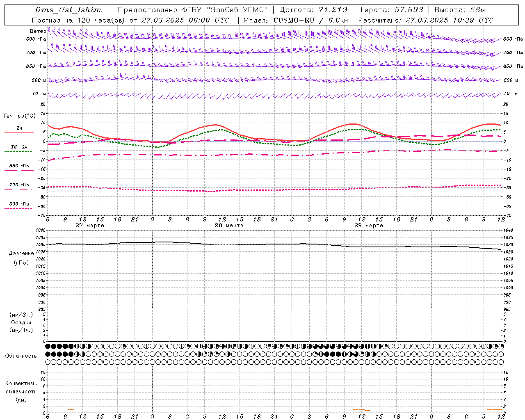Click the "(гПа)" unit label under Давление

pyautogui.click(x=21, y=262)
